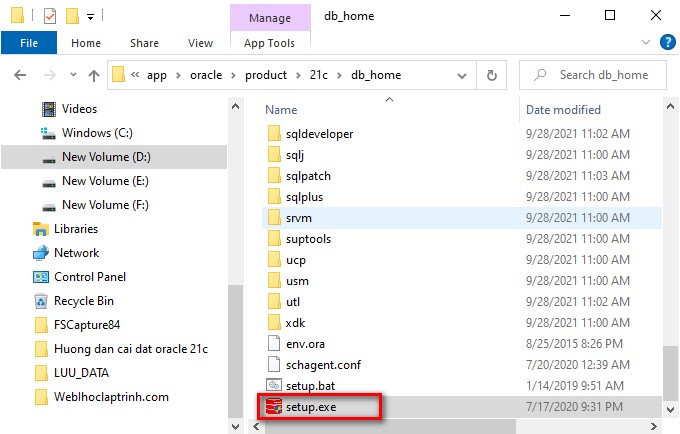Screen dimensions: 680x434
Task: Click the Back navigation arrow
Action: 20,75
